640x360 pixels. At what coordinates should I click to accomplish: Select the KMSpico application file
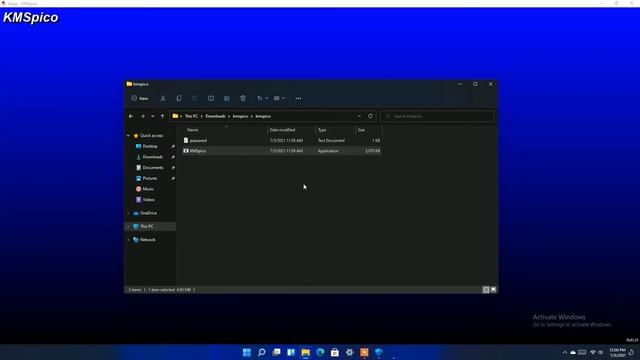[282, 151]
